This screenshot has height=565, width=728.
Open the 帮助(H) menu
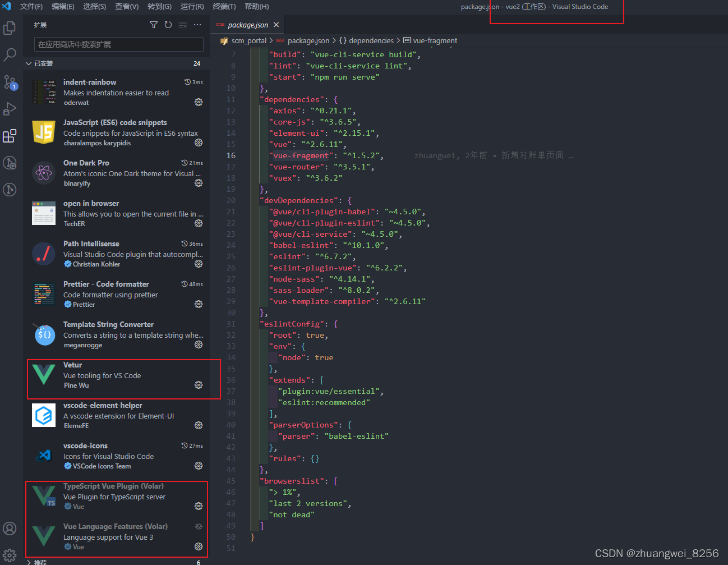pyautogui.click(x=257, y=7)
